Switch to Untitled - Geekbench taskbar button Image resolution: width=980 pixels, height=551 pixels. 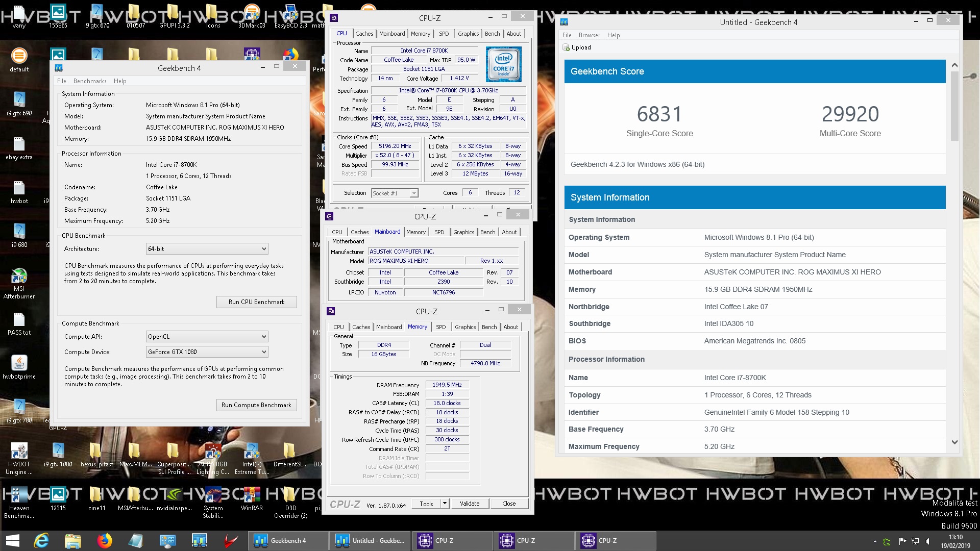tap(371, 541)
